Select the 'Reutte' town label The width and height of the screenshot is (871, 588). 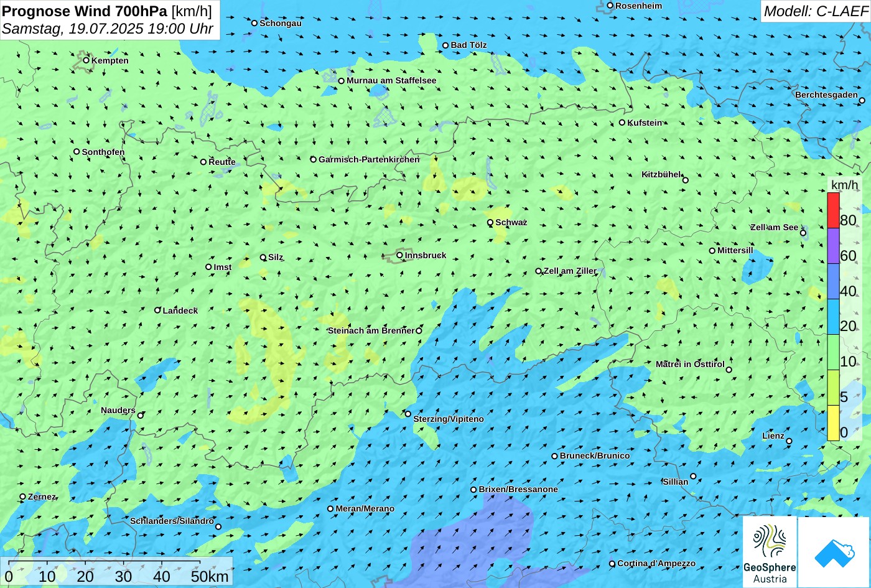[x=222, y=162]
